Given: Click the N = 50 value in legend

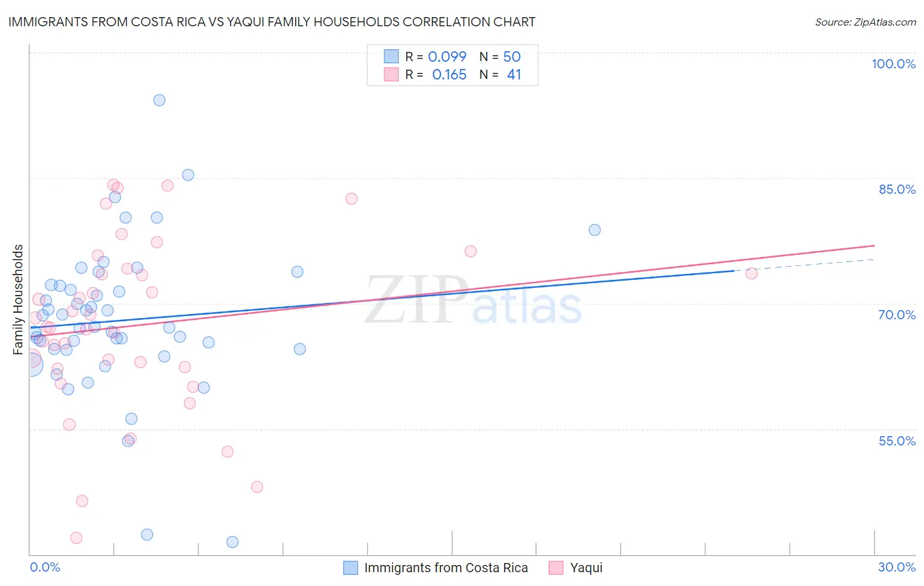Looking at the screenshot, I should [500, 56].
